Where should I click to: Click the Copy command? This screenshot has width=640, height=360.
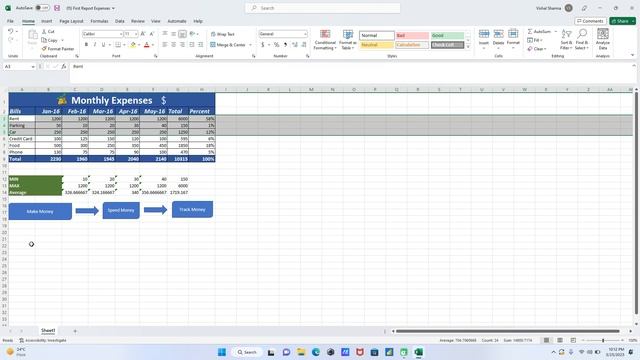pos(50,40)
